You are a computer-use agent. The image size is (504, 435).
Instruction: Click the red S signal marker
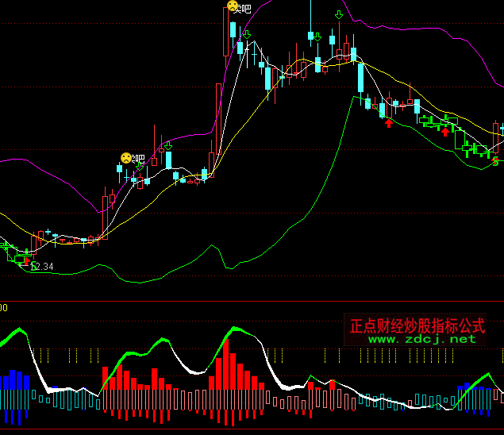pyautogui.click(x=495, y=161)
